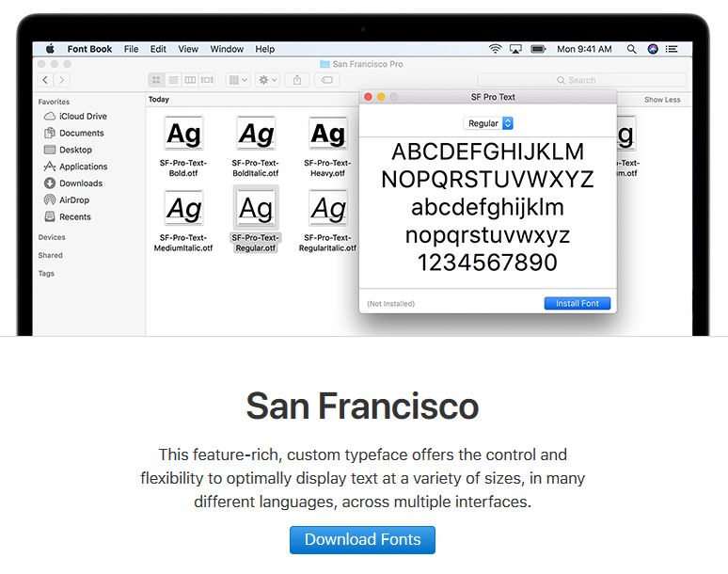Switch Finder to icon view

point(156,80)
